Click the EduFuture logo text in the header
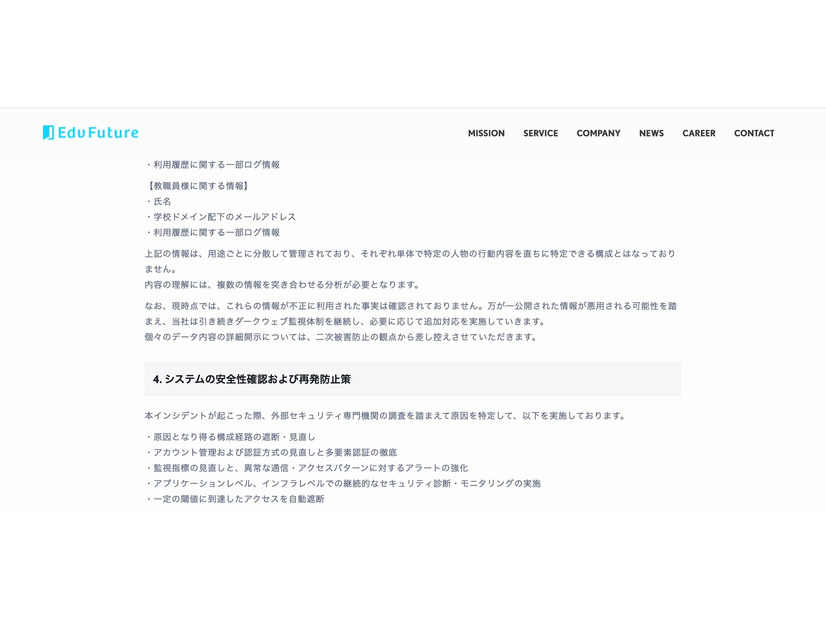The width and height of the screenshot is (826, 620). [97, 131]
